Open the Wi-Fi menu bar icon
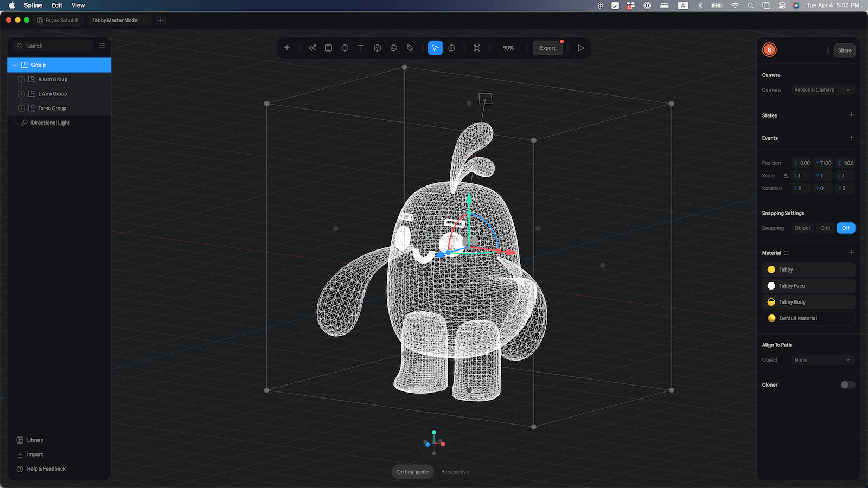 [x=735, y=5]
